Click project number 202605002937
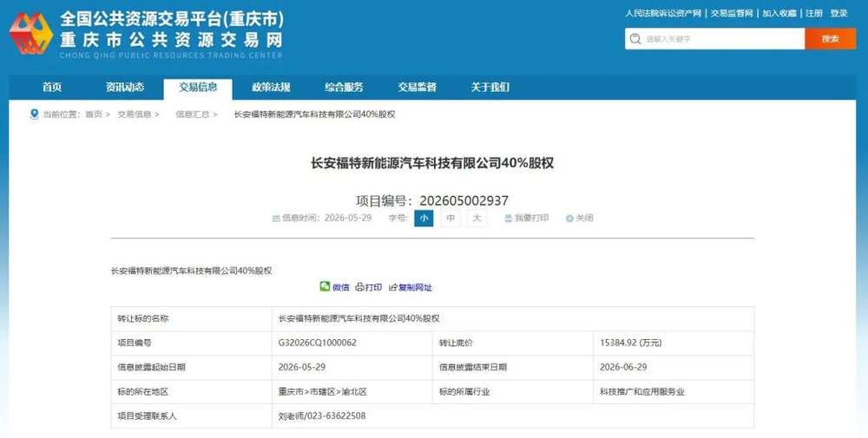Screen dimensions: 868x438 pos(464,200)
